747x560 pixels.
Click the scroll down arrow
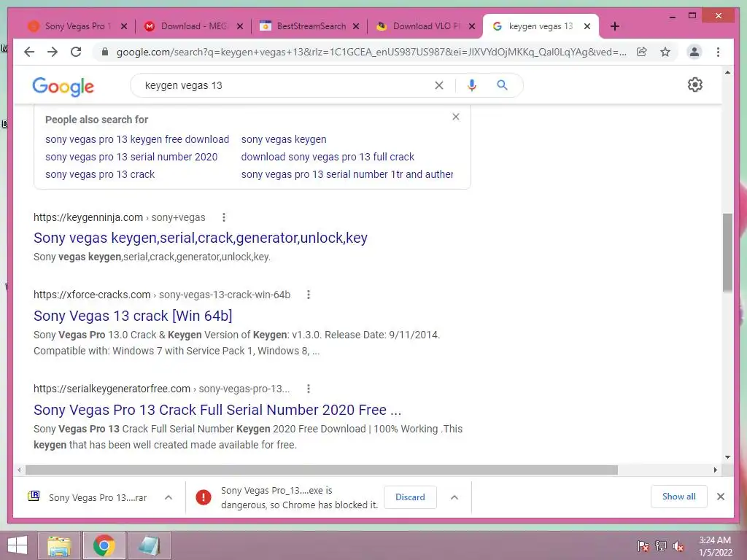pos(727,457)
